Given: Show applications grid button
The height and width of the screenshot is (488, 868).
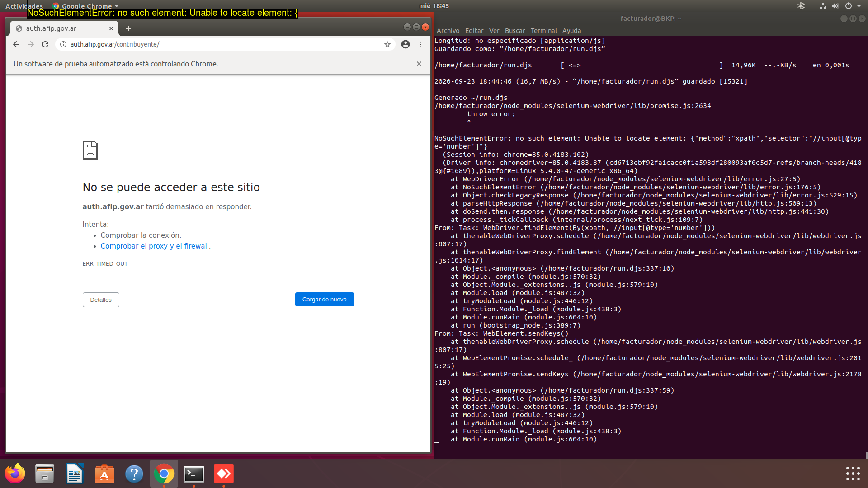Looking at the screenshot, I should [x=853, y=474].
